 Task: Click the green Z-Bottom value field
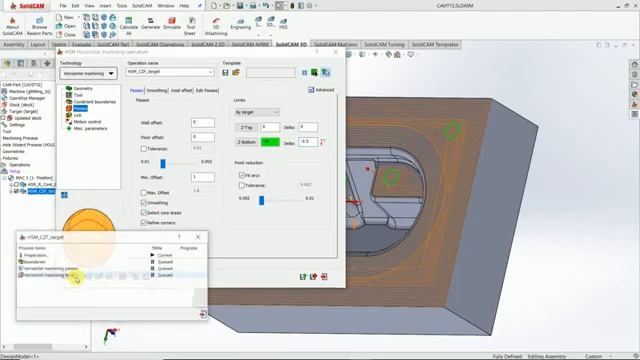pos(270,142)
